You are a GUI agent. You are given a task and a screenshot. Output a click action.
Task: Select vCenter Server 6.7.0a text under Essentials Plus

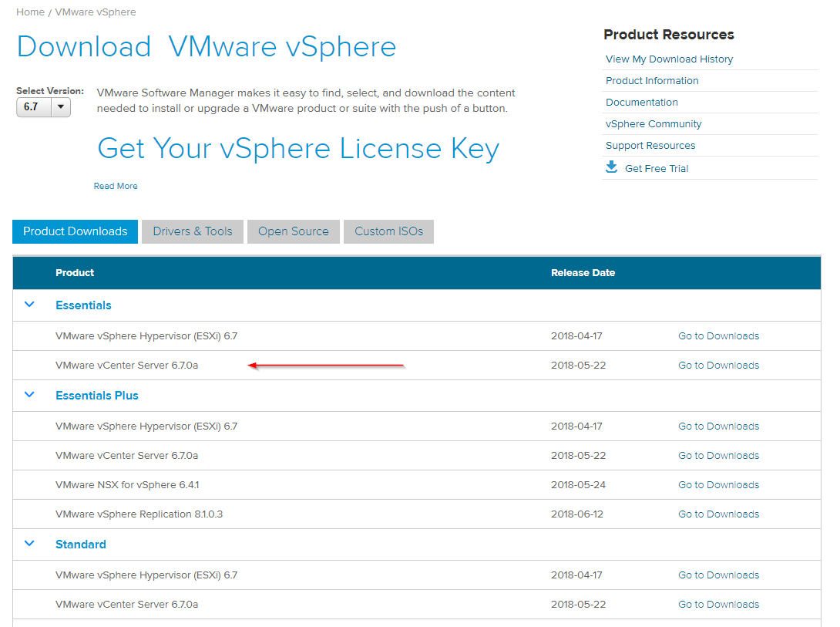click(127, 456)
